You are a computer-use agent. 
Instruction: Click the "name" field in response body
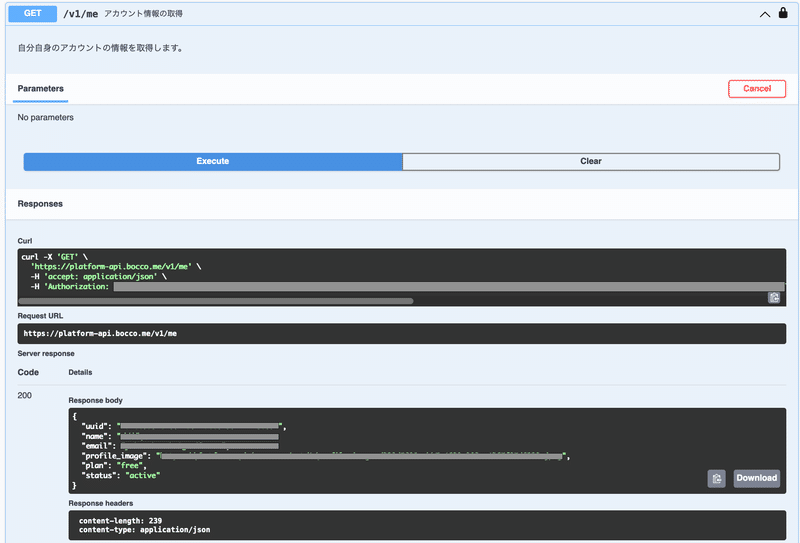[180, 436]
